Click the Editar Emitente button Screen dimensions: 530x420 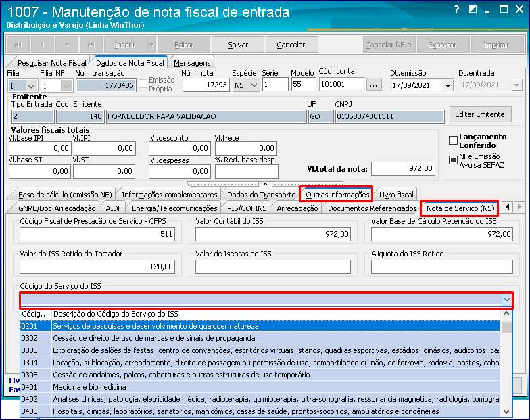(480, 114)
